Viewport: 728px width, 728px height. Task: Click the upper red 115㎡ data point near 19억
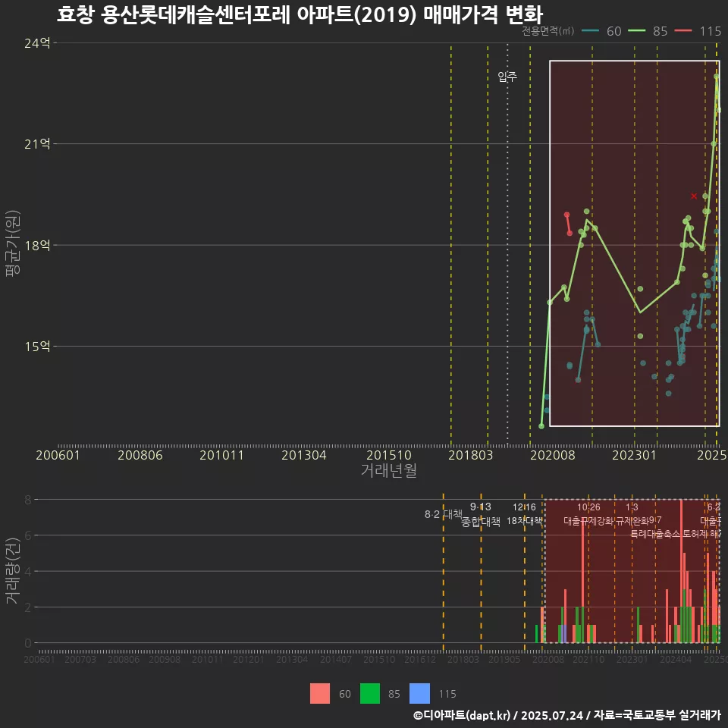[566, 215]
